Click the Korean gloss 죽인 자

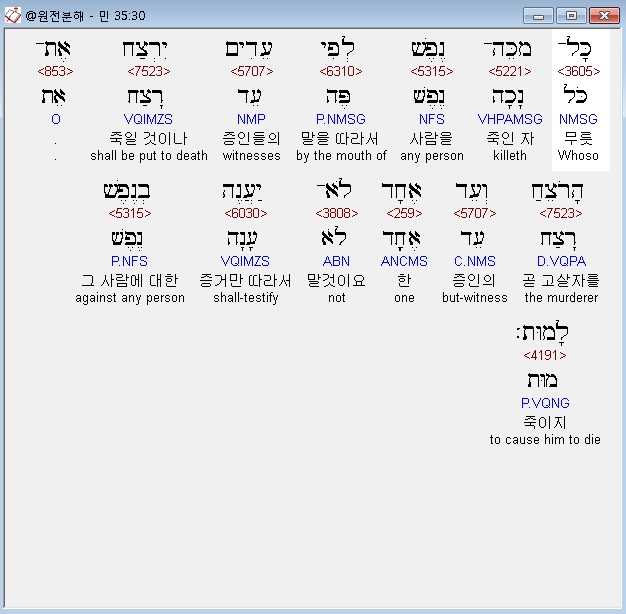pos(510,138)
